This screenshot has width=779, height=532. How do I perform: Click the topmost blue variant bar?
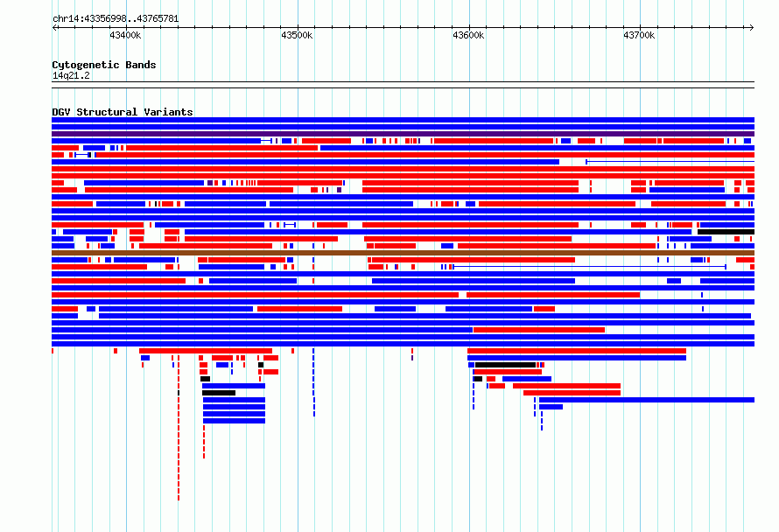403,120
